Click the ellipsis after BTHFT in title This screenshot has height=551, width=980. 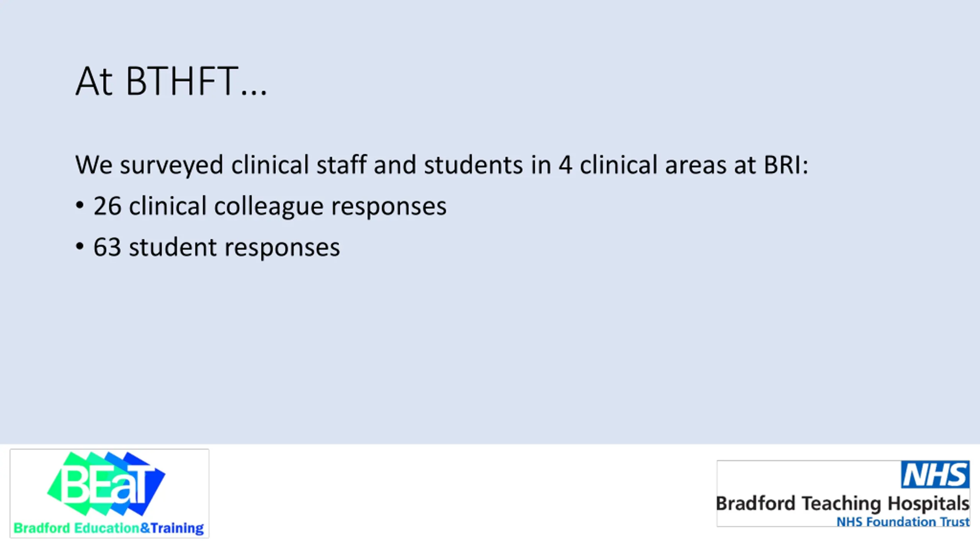coord(253,92)
